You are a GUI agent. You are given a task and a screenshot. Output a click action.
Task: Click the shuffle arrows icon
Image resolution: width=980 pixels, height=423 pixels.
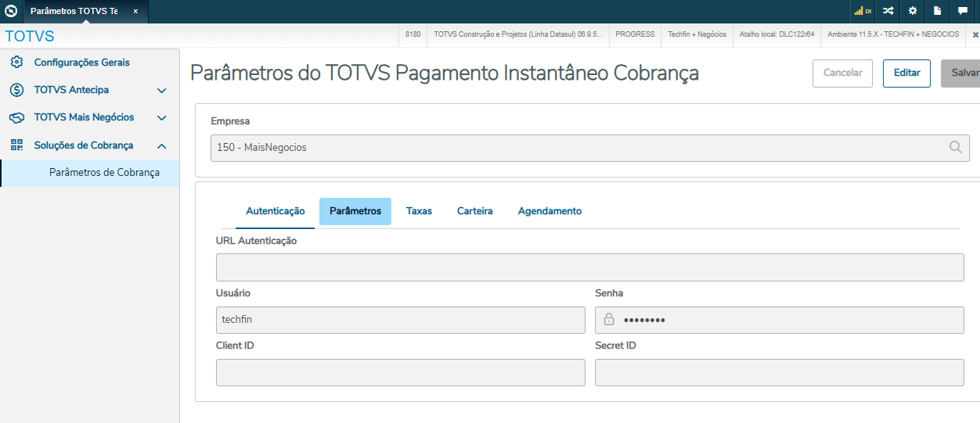coord(888,11)
